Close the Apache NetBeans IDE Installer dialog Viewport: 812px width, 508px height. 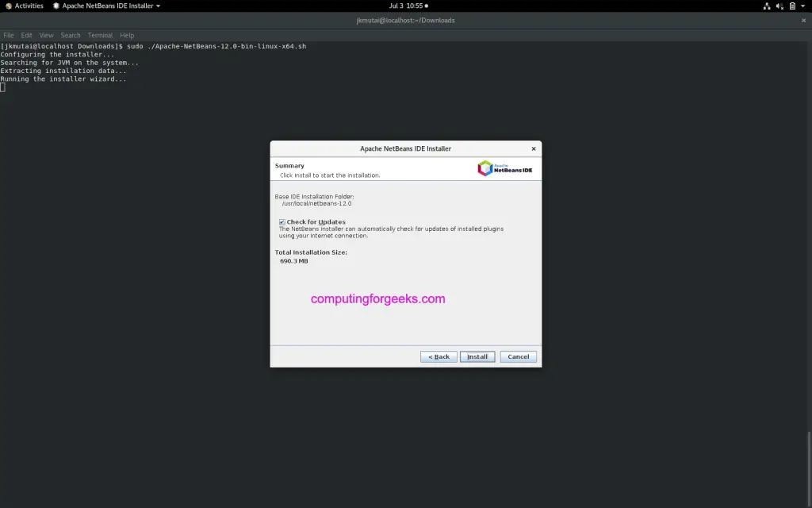click(534, 148)
